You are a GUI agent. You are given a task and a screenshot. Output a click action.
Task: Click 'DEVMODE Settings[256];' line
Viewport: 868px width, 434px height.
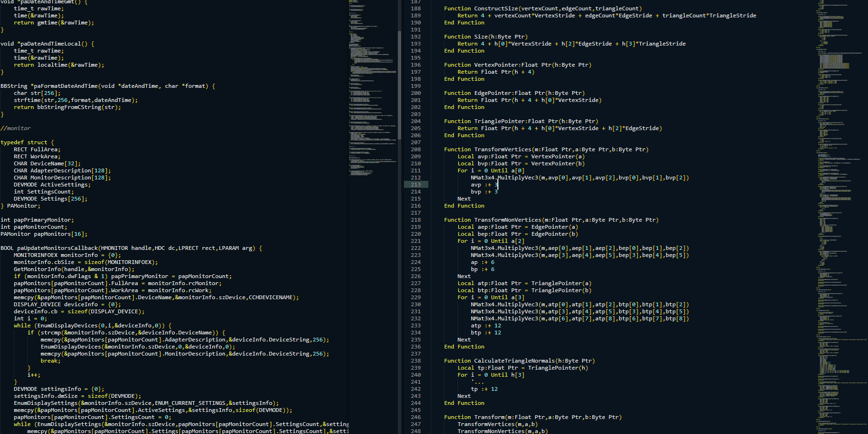(51, 199)
